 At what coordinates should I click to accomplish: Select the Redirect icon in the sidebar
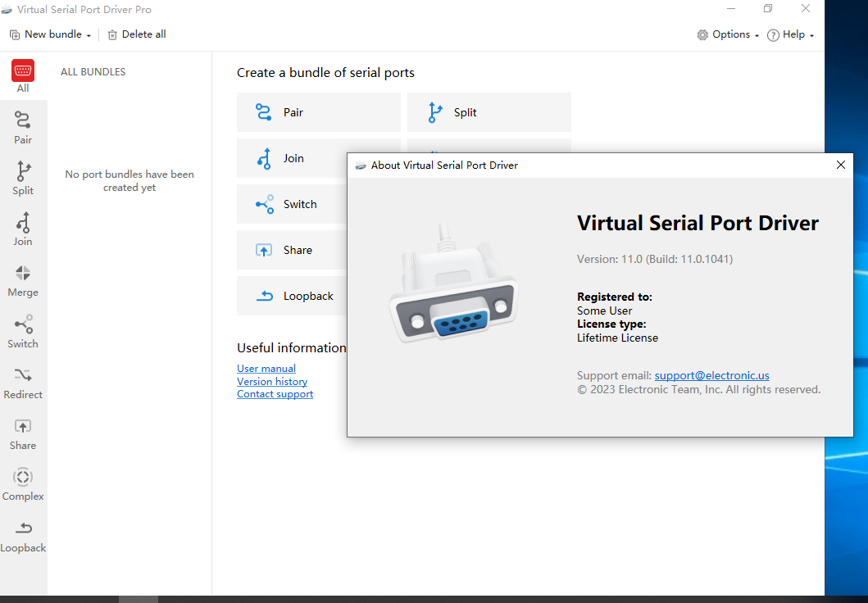click(x=22, y=381)
